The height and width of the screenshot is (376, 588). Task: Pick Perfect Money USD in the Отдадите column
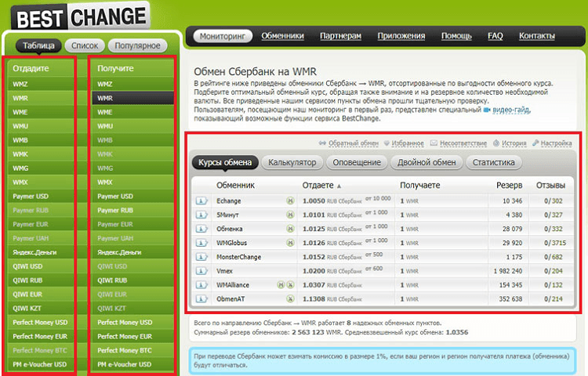tap(41, 323)
